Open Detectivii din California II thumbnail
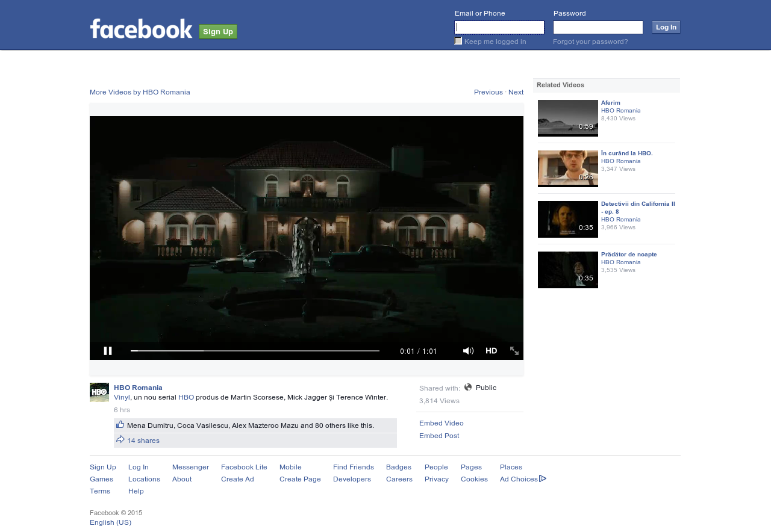 click(x=568, y=219)
